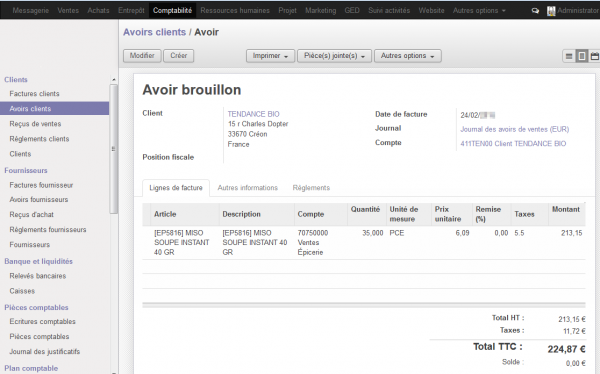Viewport: 600px width, 374px height.
Task: Click sidebar scroll up arrow
Action: click(114, 79)
